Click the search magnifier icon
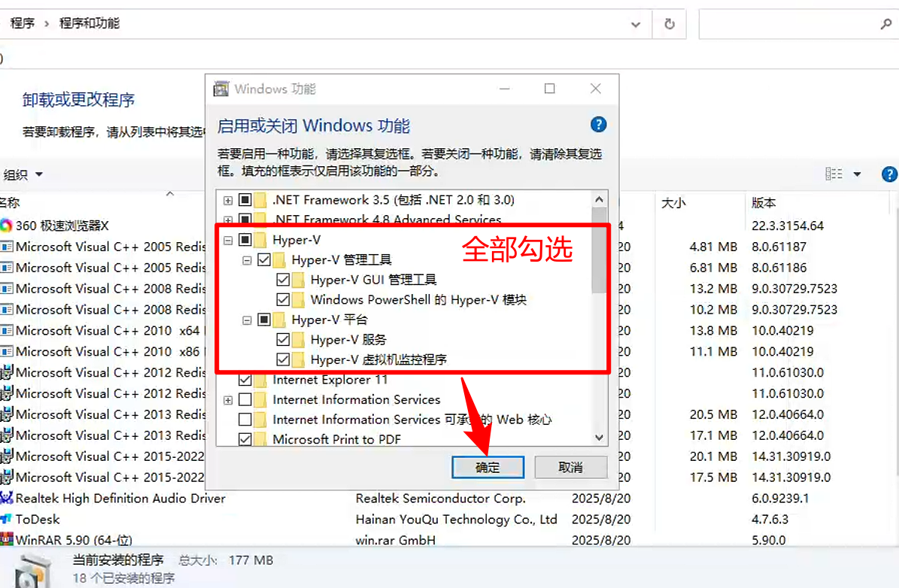 [885, 24]
